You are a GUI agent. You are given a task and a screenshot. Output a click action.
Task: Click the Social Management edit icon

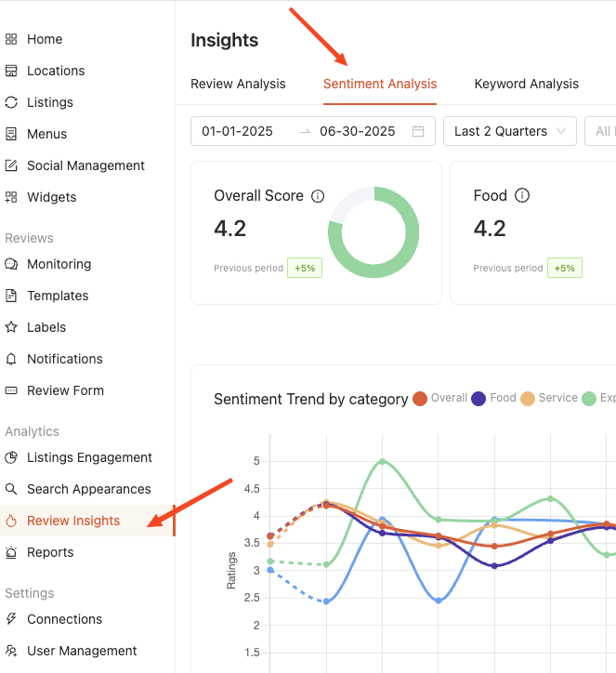(11, 165)
